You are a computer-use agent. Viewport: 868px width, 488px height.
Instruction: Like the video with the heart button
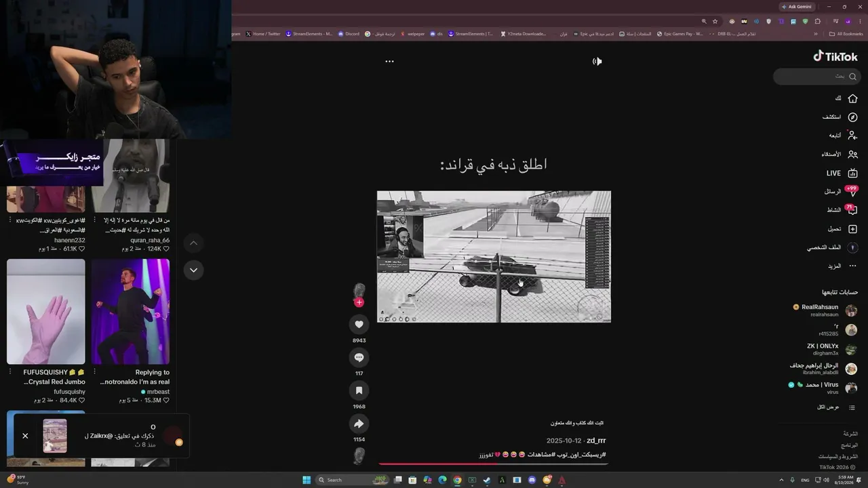pos(359,324)
